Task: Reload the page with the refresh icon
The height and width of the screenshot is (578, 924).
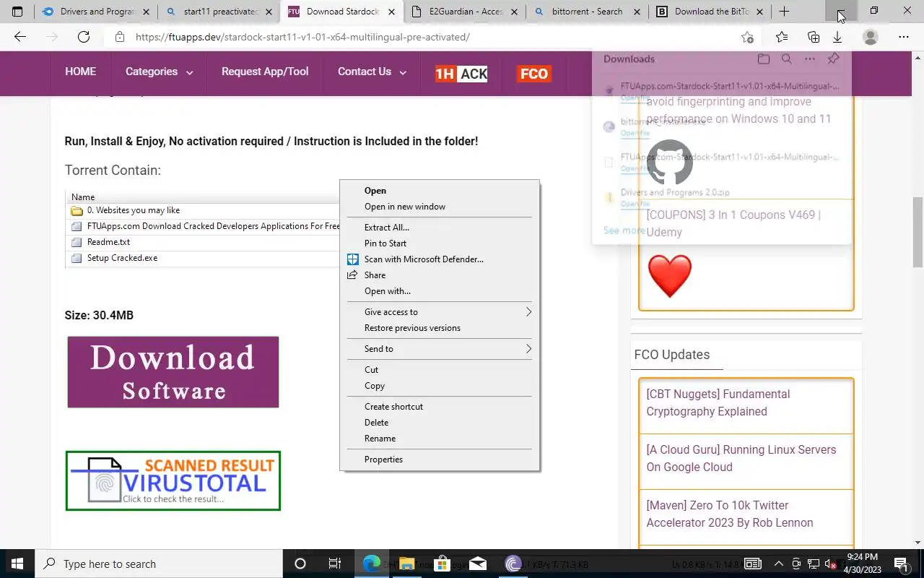Action: (84, 37)
